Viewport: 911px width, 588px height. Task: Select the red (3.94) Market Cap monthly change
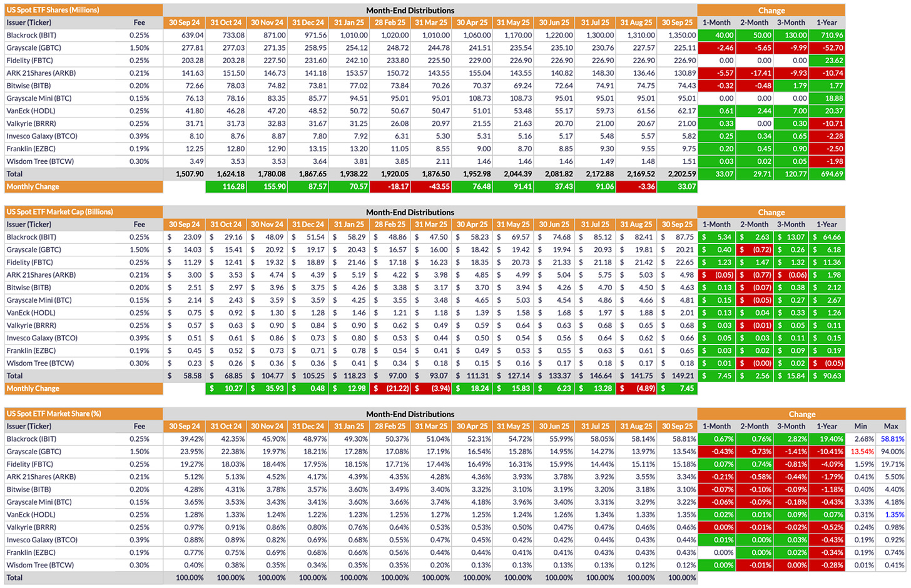pos(430,388)
